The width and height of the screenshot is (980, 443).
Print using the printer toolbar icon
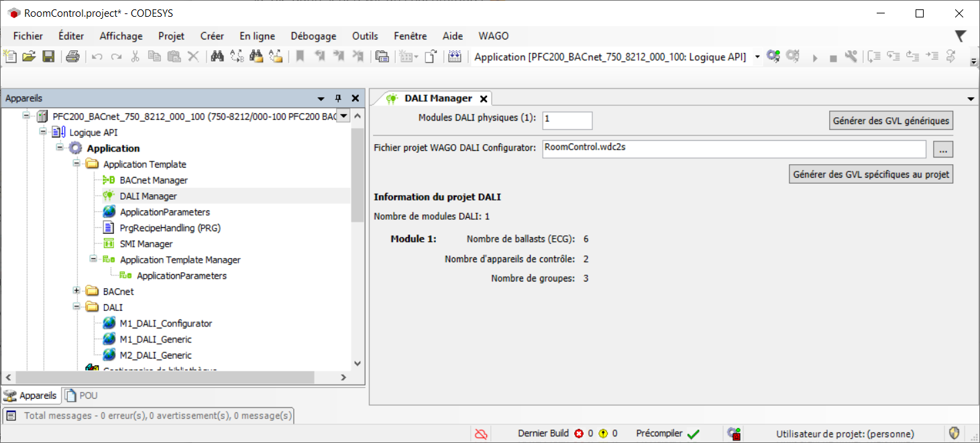point(73,57)
